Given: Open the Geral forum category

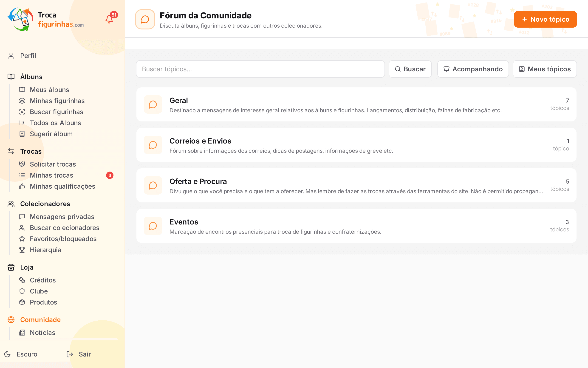Looking at the screenshot, I should 356,104.
